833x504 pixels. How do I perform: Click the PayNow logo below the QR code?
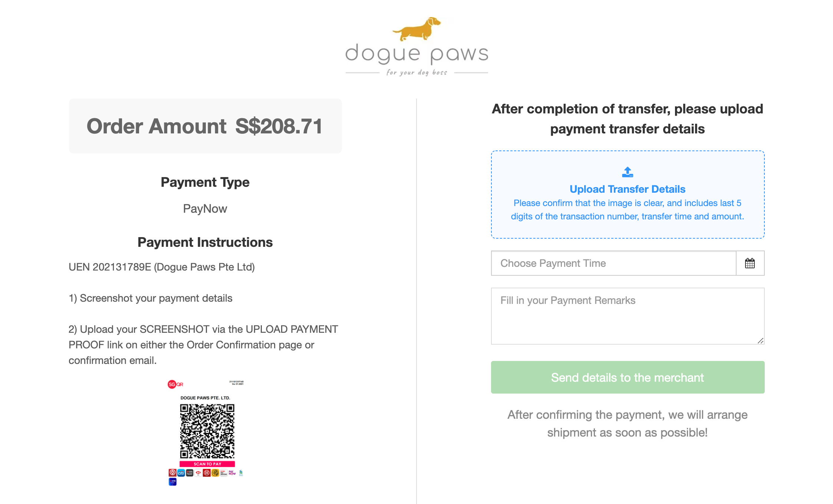(232, 473)
